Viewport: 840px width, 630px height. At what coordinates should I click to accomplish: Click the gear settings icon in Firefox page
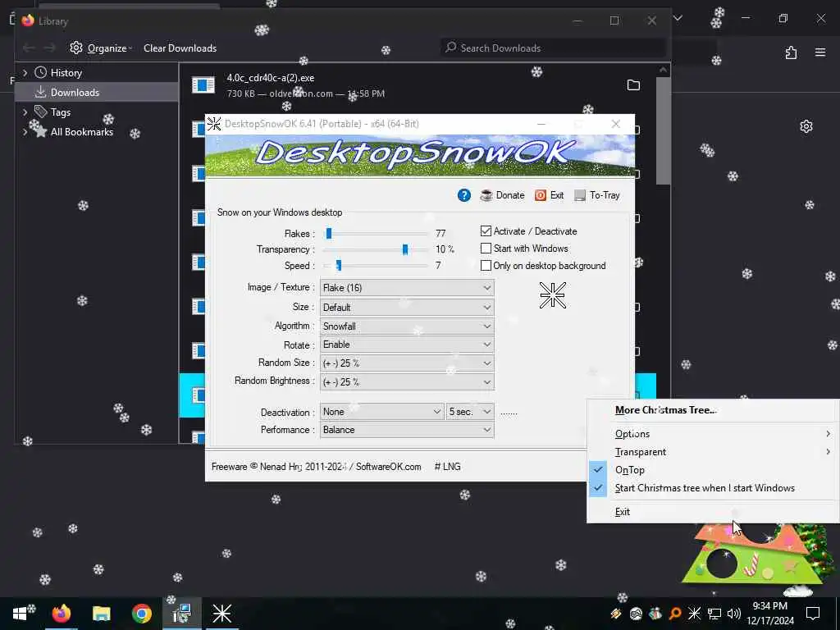point(806,126)
